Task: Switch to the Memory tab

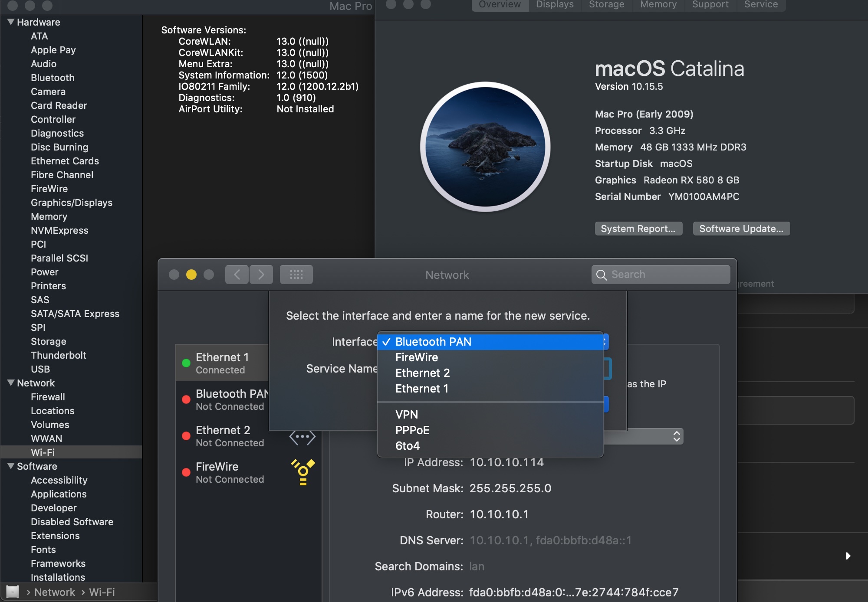Action: coord(658,5)
